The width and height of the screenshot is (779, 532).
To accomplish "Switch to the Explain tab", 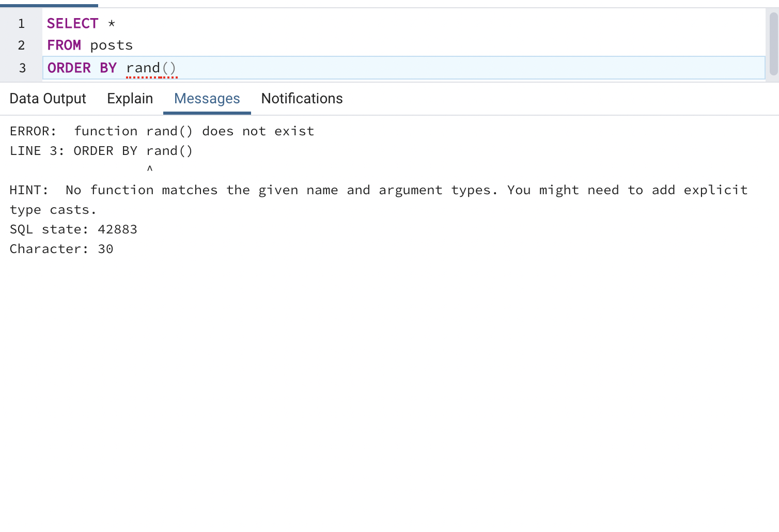I will pos(130,99).
